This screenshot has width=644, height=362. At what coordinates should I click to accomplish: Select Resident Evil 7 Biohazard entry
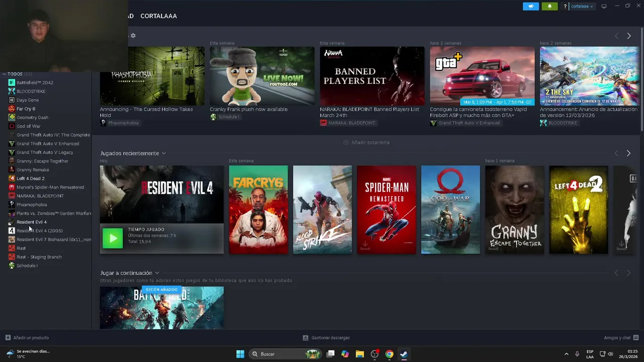coord(54,239)
